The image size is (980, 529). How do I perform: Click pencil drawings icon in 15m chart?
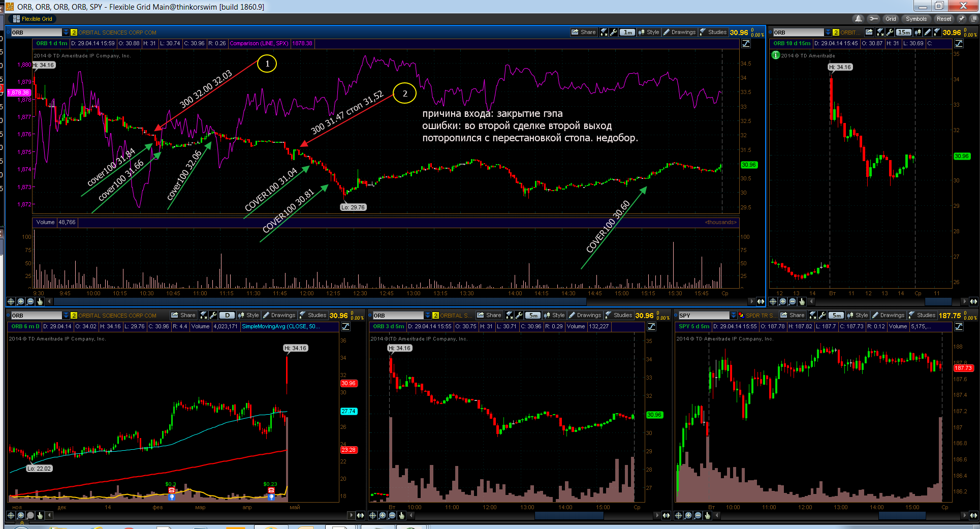(x=927, y=32)
